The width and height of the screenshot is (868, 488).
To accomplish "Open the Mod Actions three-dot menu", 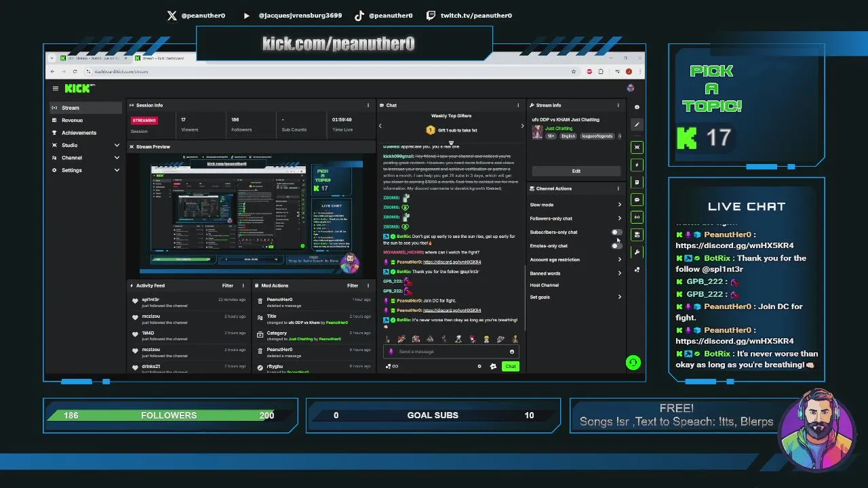I will 368,285.
